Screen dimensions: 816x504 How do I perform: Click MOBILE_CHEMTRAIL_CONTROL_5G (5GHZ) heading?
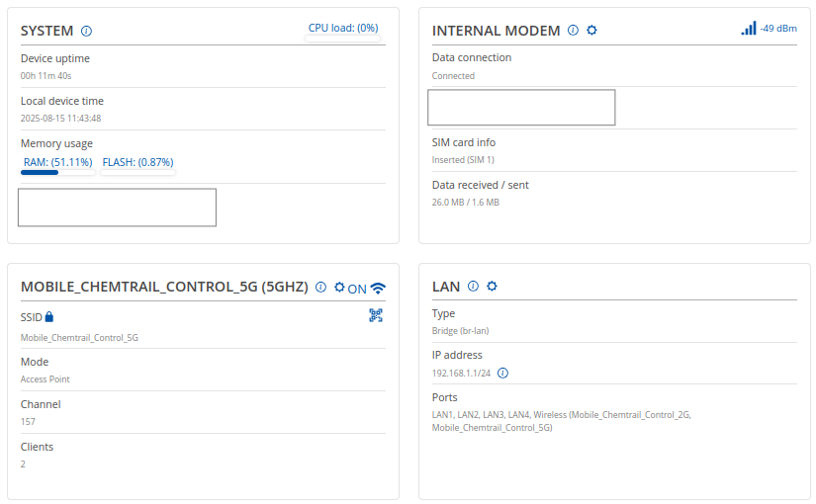coord(164,288)
